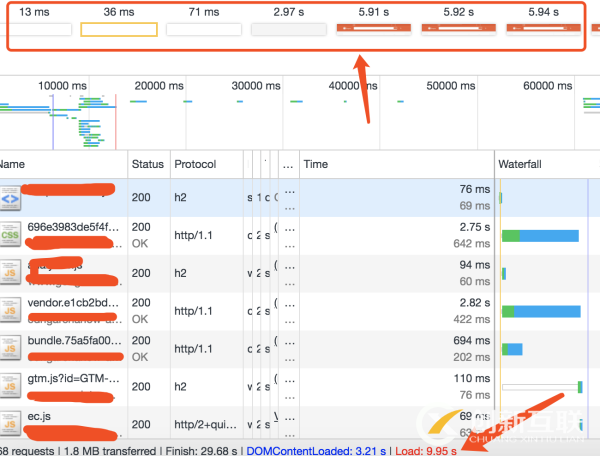The width and height of the screenshot is (600, 456).
Task: Open the 2.97 s screenshot frame
Action: (x=289, y=29)
